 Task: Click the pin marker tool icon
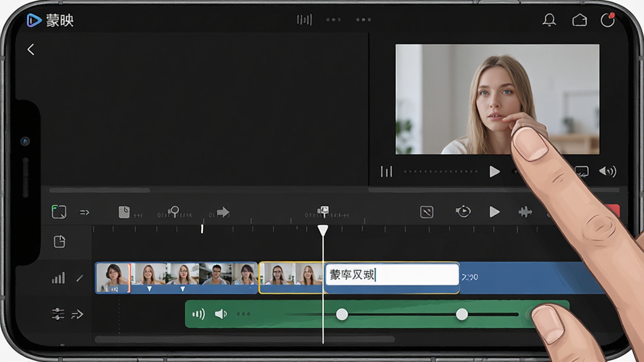[175, 211]
